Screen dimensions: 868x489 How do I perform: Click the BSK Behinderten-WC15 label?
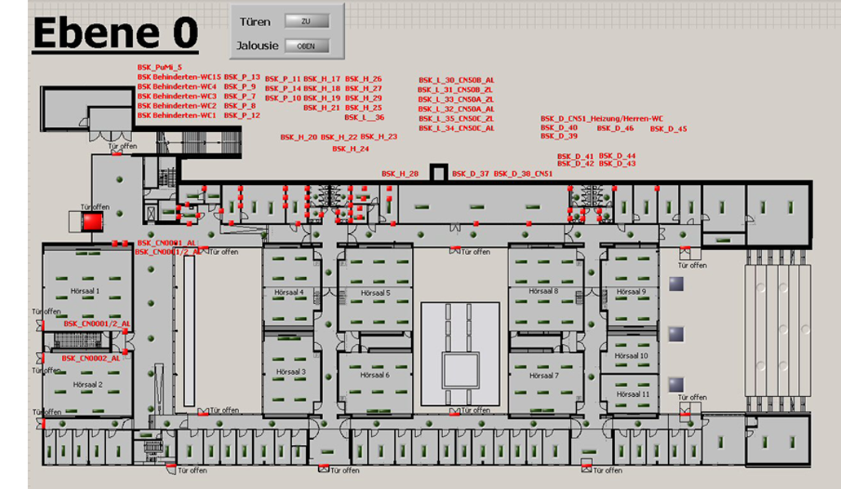point(179,77)
